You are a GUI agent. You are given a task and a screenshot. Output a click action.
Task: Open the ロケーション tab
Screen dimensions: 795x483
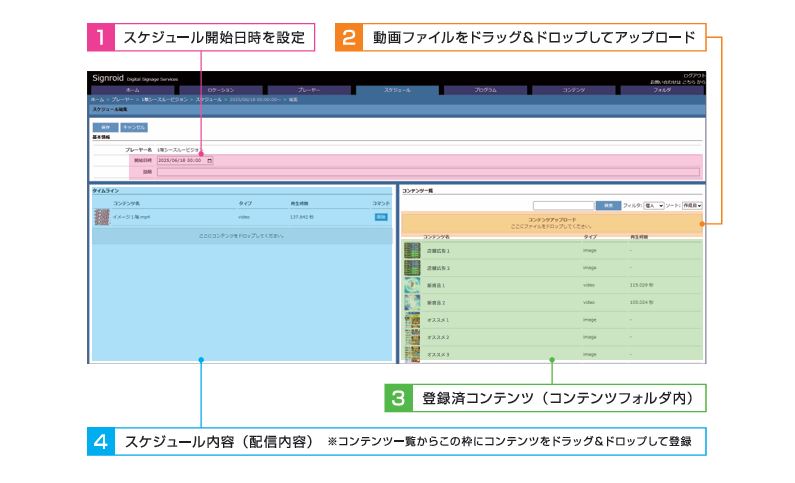click(220, 90)
